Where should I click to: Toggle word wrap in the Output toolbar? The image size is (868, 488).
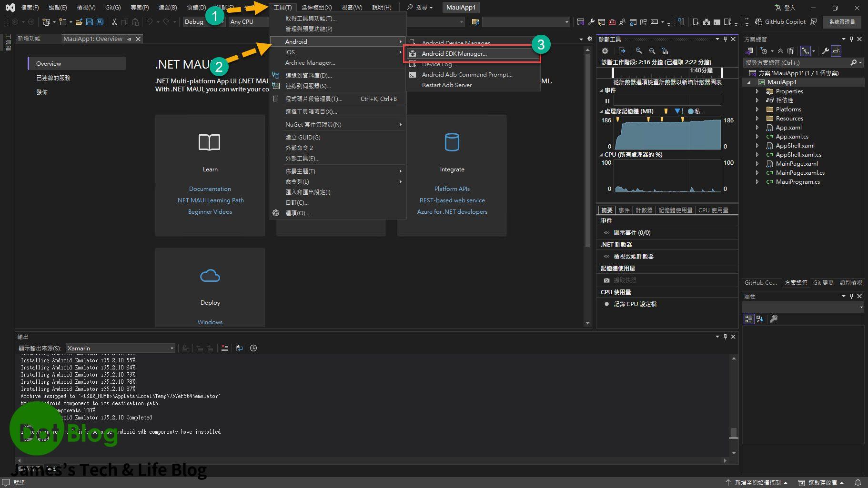(239, 348)
